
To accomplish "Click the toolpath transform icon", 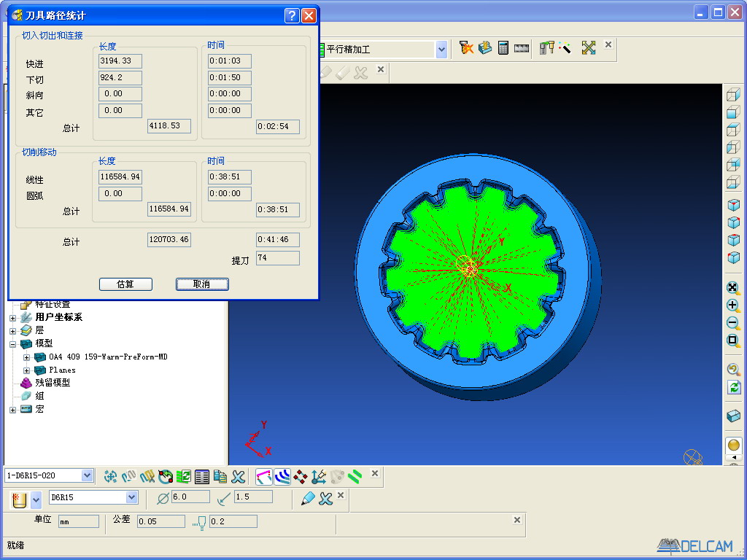I will click(x=110, y=476).
